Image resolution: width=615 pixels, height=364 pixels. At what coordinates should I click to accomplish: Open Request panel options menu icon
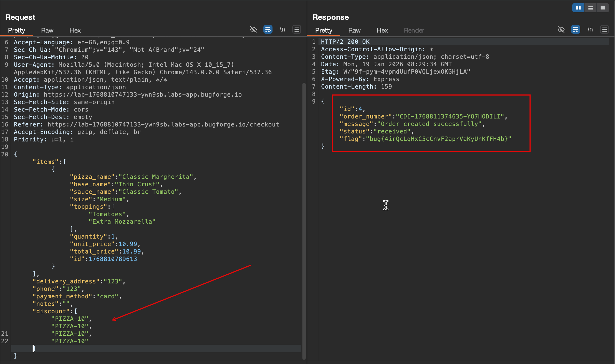coord(297,30)
